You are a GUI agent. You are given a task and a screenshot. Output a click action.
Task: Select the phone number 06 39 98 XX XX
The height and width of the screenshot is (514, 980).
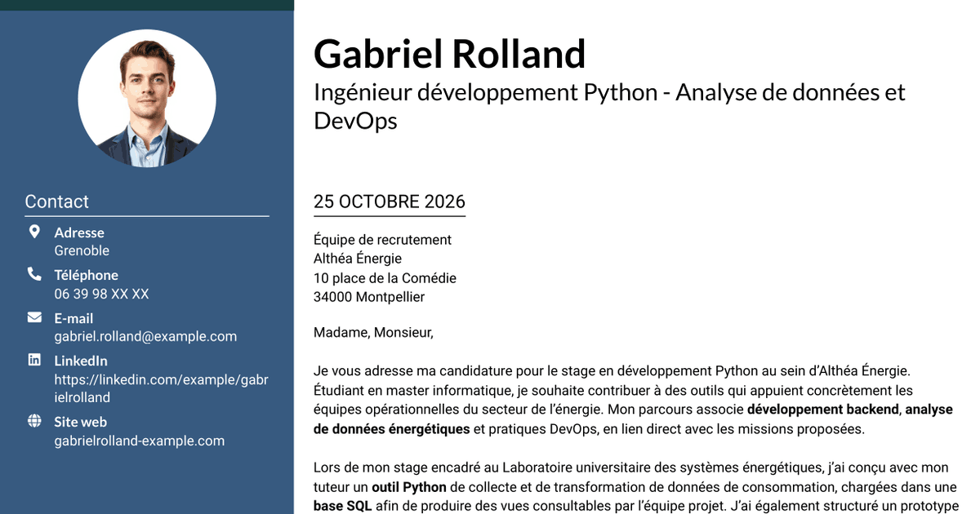[x=101, y=294]
